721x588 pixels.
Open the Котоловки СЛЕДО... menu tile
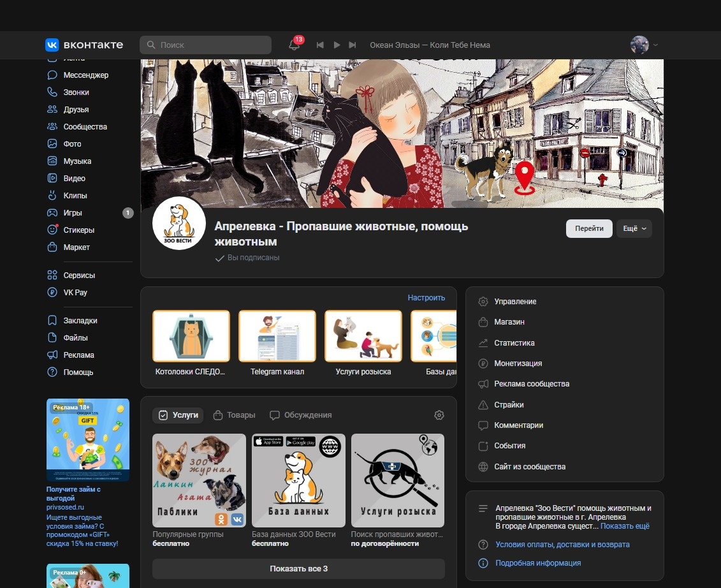click(x=191, y=342)
